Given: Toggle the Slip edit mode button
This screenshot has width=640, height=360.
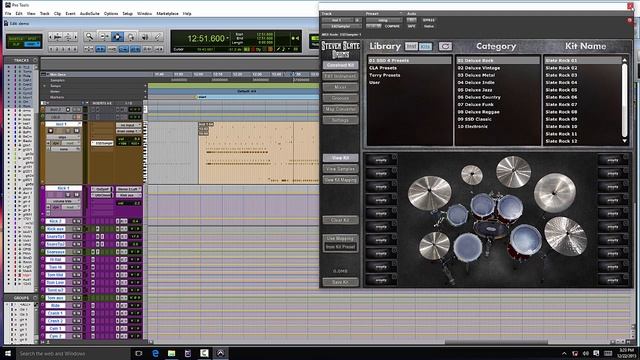Looking at the screenshot, I should (16, 44).
